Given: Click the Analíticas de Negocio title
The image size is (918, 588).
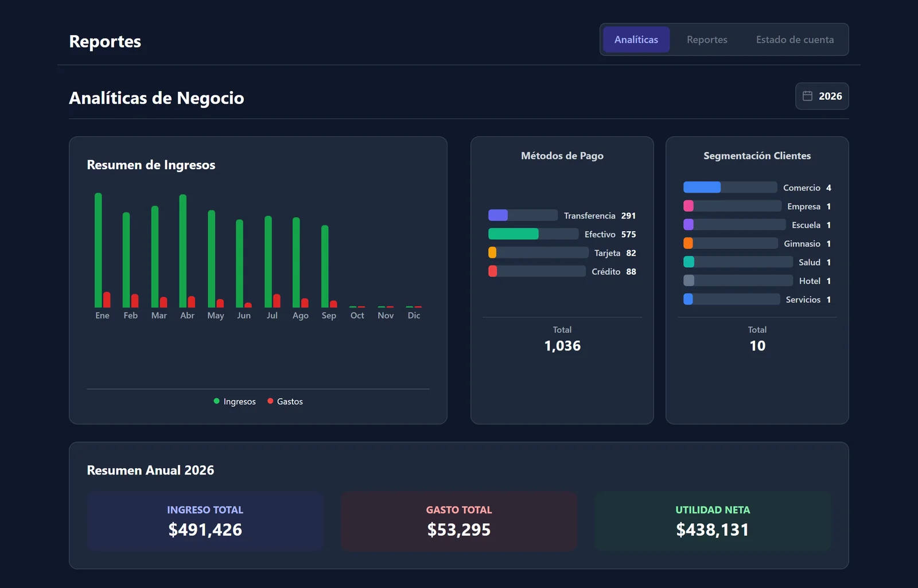Looking at the screenshot, I should click(x=157, y=98).
